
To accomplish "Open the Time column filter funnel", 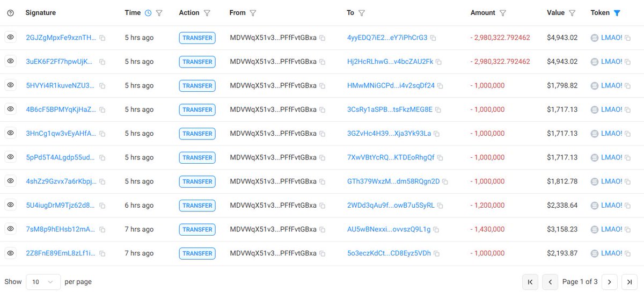I will 159,13.
